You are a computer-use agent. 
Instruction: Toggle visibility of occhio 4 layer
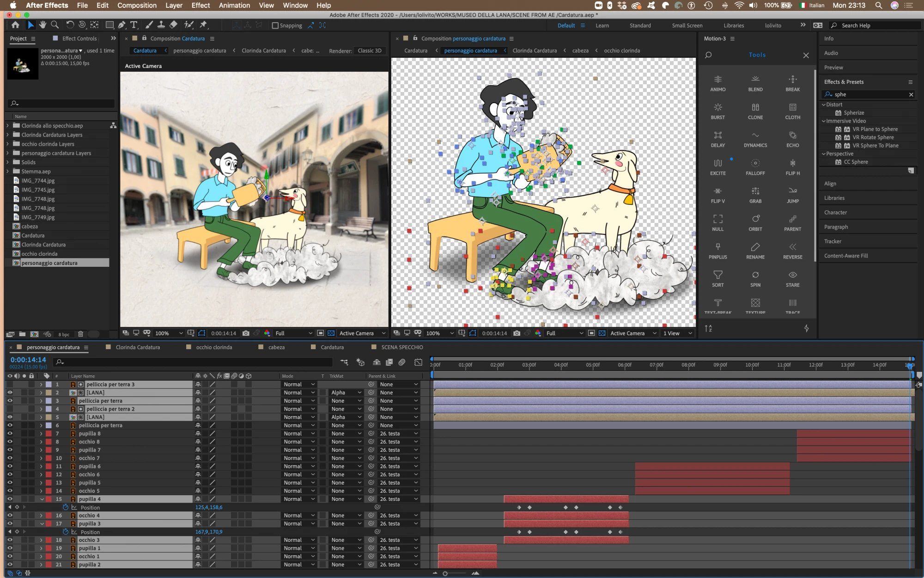coord(10,515)
